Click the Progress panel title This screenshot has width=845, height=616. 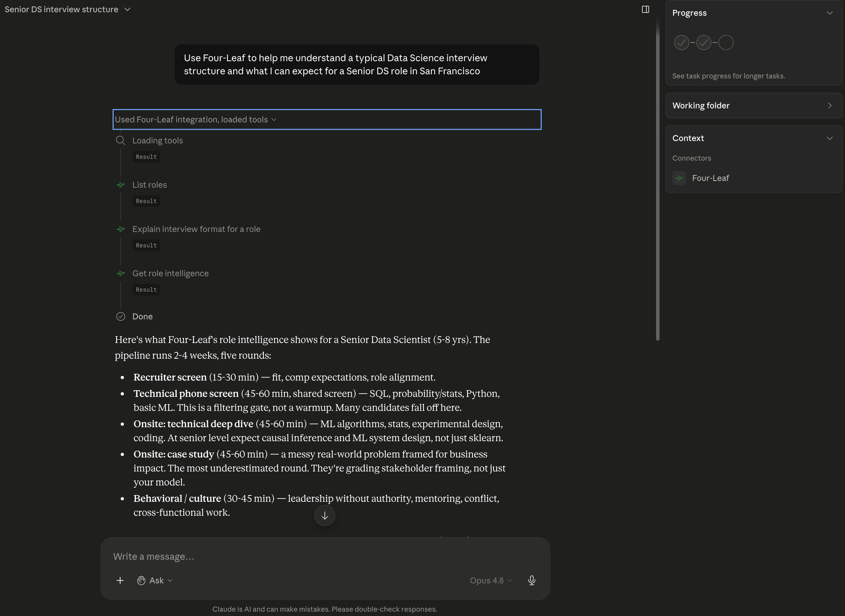(x=689, y=13)
